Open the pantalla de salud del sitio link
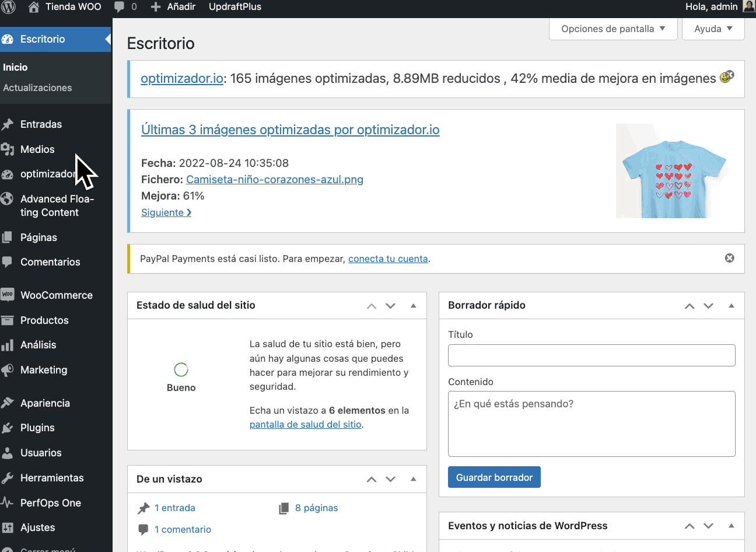 [305, 424]
